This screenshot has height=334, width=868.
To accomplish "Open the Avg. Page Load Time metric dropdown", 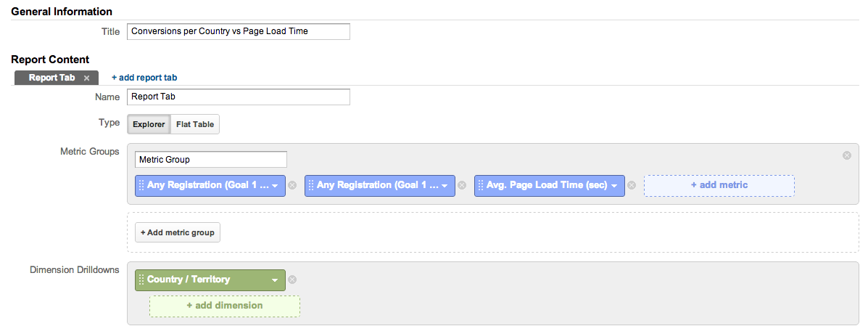I will (x=615, y=186).
